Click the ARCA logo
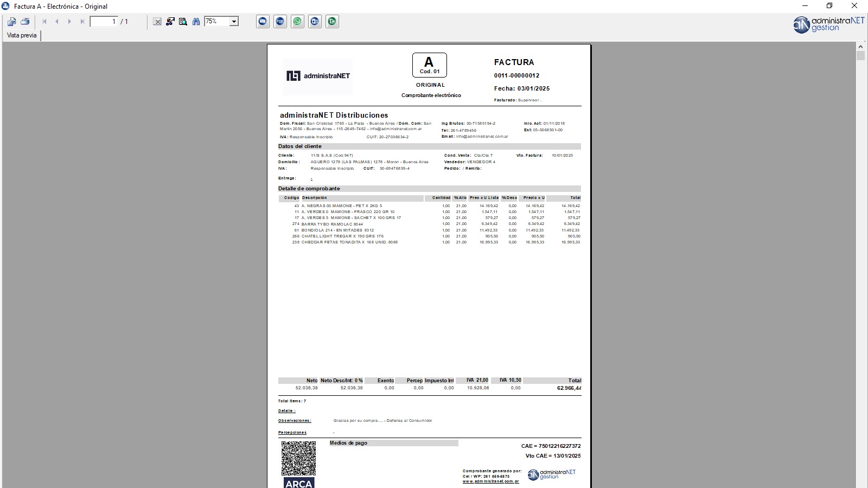Screen dimensions: 868x488 click(299, 483)
